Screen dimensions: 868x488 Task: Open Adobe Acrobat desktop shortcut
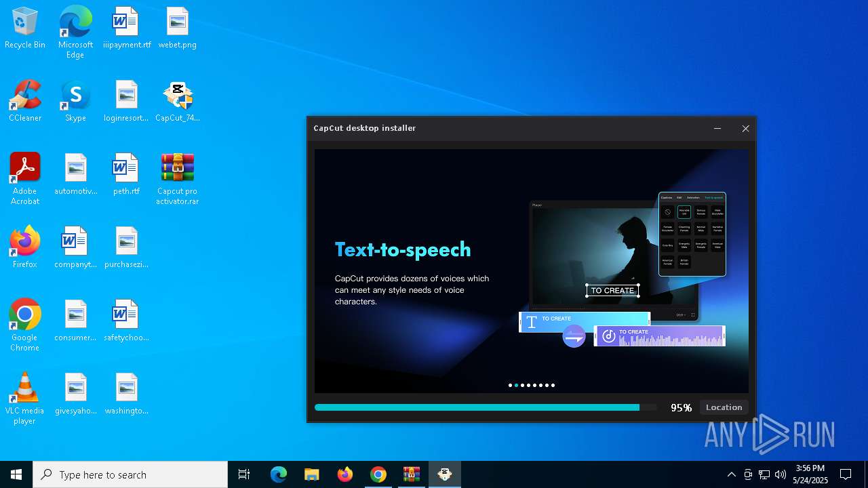tap(25, 179)
